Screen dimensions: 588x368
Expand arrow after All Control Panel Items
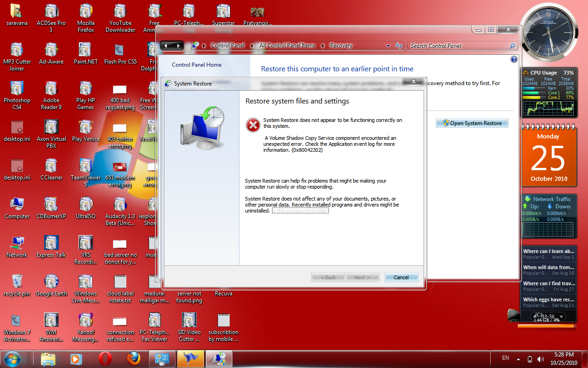pyautogui.click(x=323, y=46)
